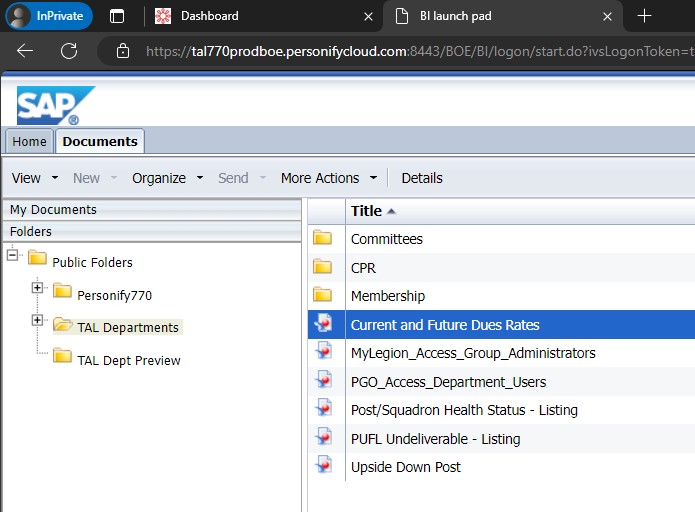Click the Post/Squadron Health Status report icon
The height and width of the screenshot is (512, 695).
323,408
